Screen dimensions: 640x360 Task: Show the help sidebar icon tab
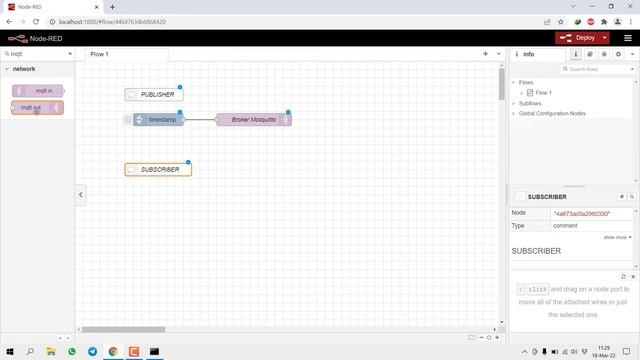point(590,54)
